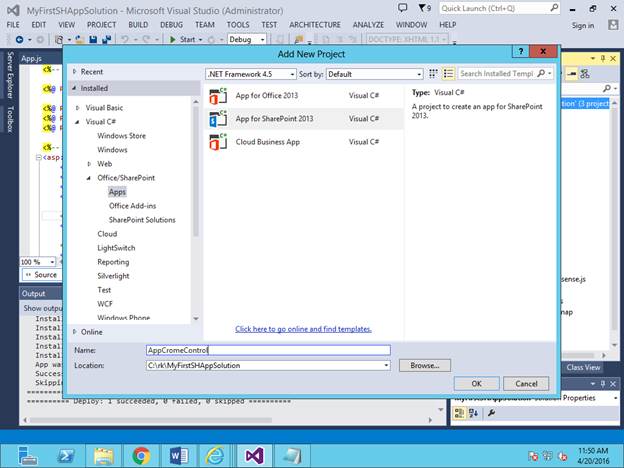Screen dimensions: 624x468
Task: Open the FILE menu
Action: (x=13, y=25)
